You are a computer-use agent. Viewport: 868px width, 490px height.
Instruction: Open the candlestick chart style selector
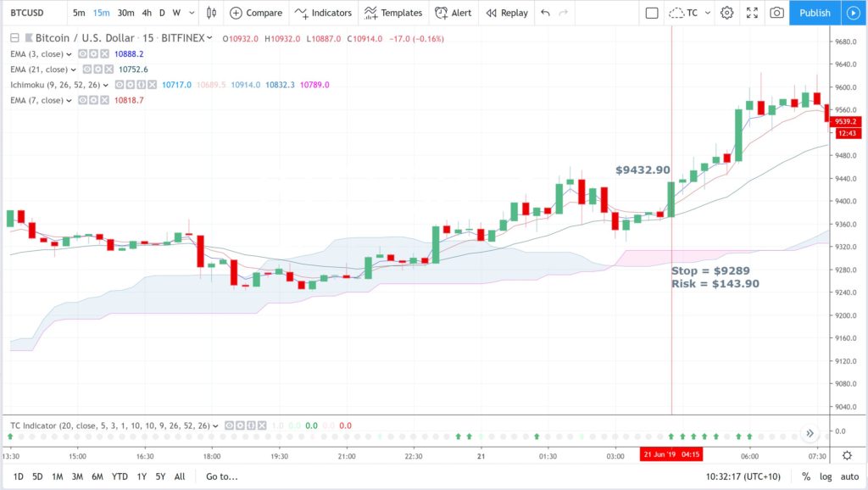[211, 13]
